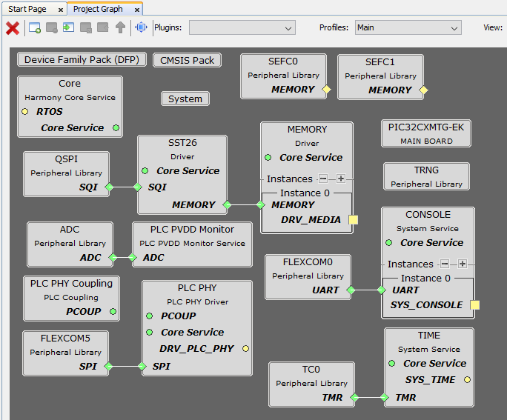Viewport: 507px width, 420px height.
Task: Click the import into group icon with green arrow
Action: coord(69,27)
